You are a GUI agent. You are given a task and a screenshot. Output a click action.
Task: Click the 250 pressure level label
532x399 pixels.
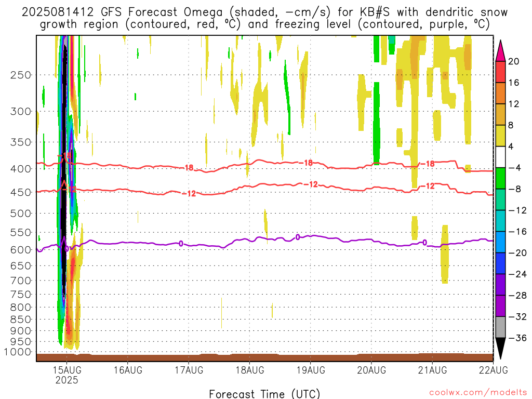pyautogui.click(x=21, y=75)
